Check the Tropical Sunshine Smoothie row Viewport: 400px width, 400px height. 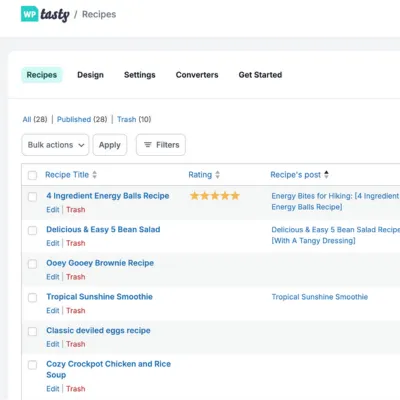tap(32, 298)
